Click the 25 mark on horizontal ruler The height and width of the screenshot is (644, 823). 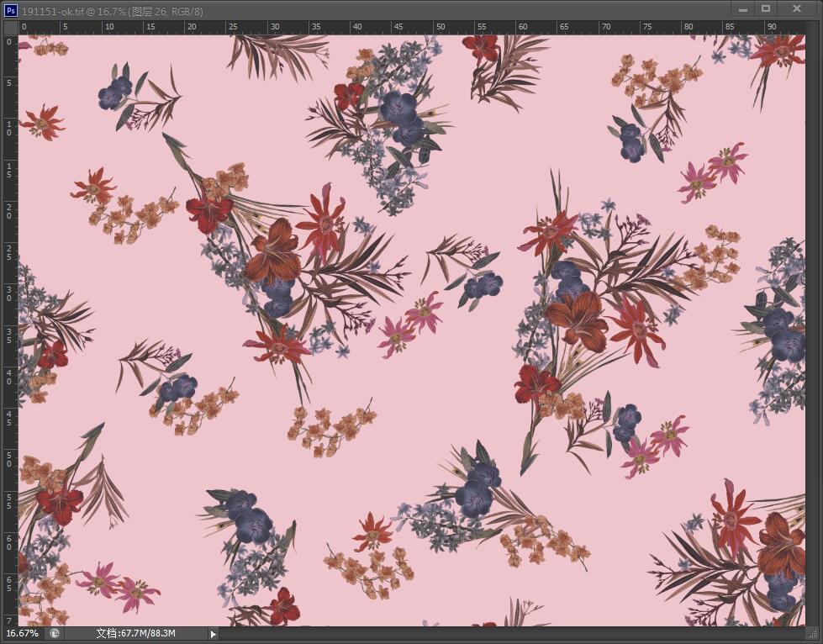click(x=233, y=27)
